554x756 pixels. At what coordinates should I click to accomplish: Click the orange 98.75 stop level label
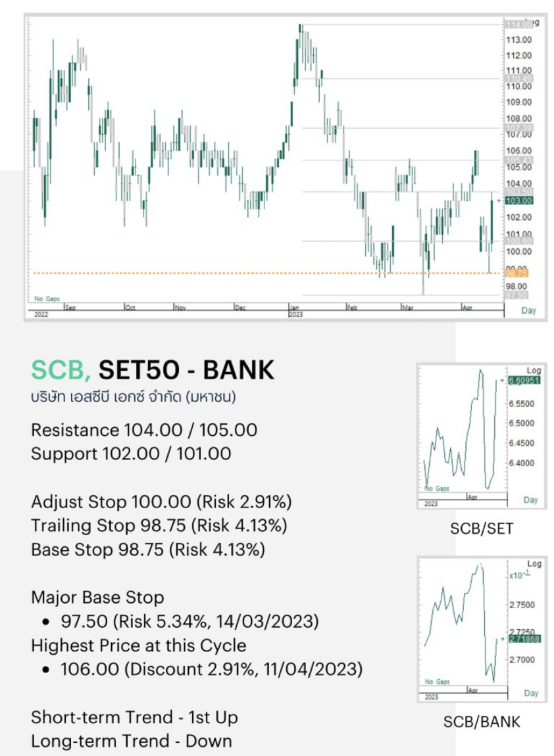pyautogui.click(x=516, y=273)
